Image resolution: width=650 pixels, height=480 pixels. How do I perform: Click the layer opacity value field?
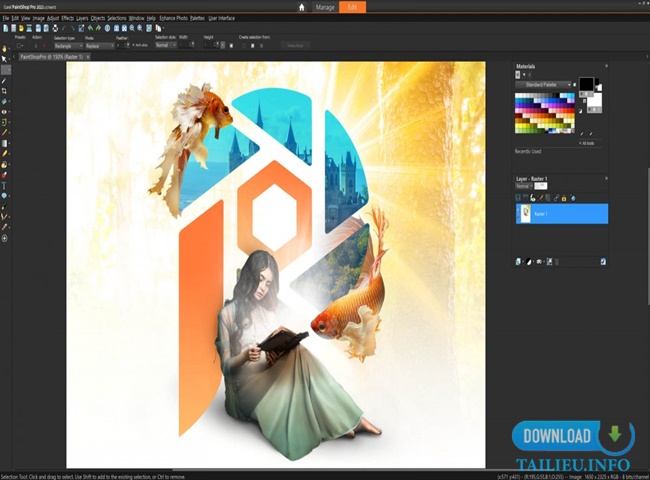(541, 186)
